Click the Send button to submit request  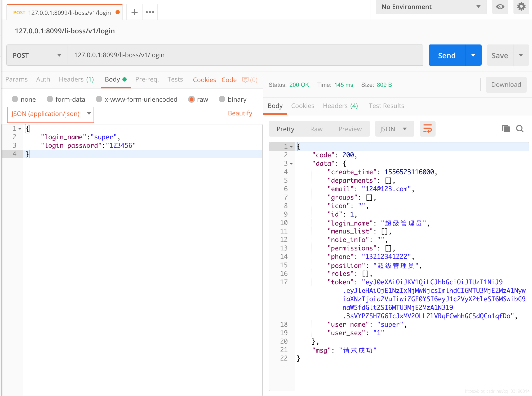pyautogui.click(x=447, y=55)
